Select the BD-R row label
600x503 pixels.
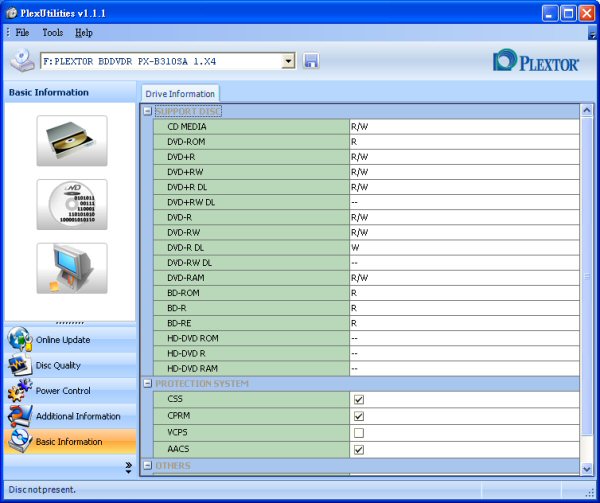click(177, 308)
